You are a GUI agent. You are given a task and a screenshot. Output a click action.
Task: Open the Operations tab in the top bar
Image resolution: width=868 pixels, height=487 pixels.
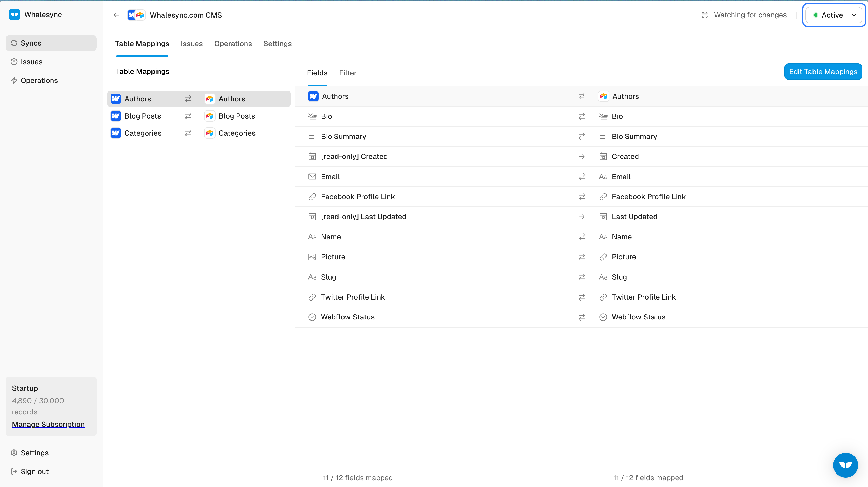click(x=233, y=44)
